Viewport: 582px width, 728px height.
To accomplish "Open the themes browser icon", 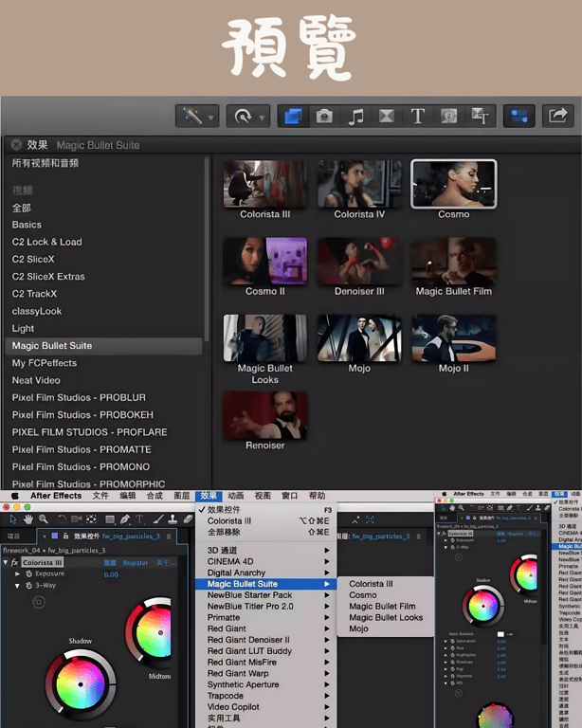I will coord(480,116).
